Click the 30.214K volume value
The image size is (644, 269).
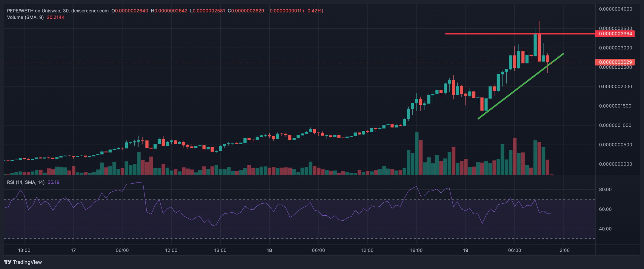coord(56,17)
